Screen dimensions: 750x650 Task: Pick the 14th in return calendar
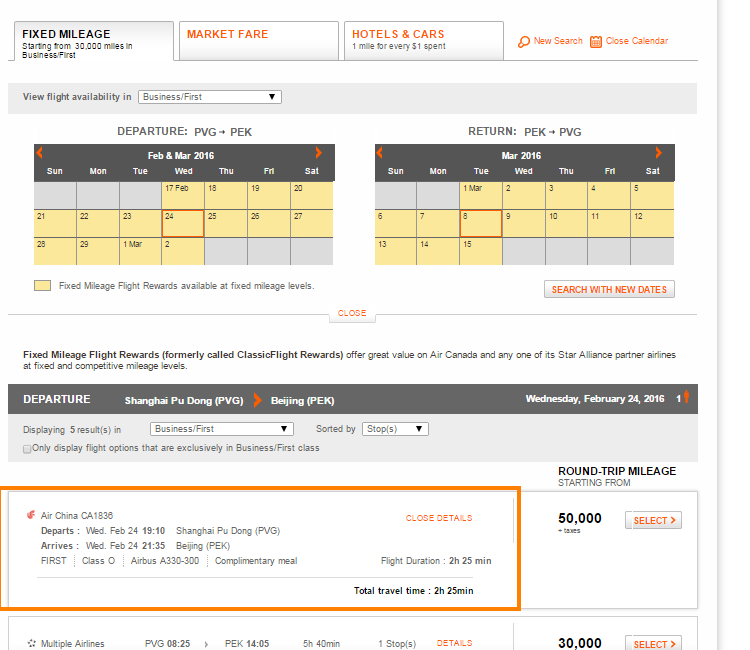coord(438,252)
